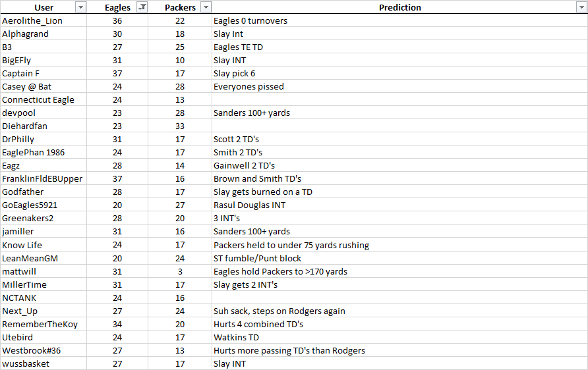Click the "Rasul Douglas INT" prediction
Viewport: 588px width, 370px height.
click(x=249, y=205)
